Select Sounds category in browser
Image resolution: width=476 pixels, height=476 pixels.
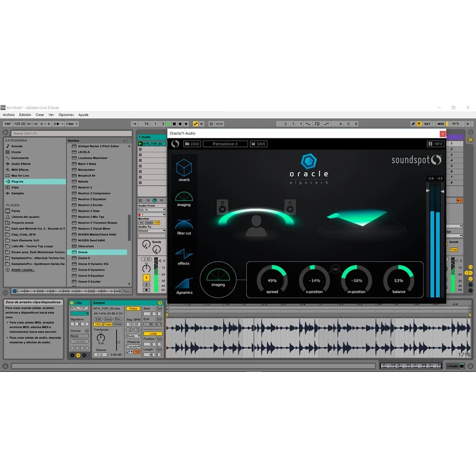[x=17, y=146]
